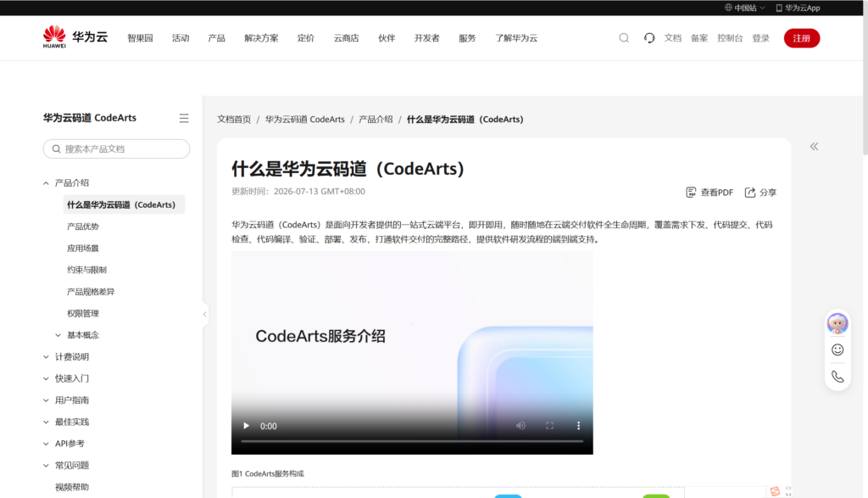Open the site search magnifier icon
The height and width of the screenshot is (498, 868).
click(x=624, y=37)
